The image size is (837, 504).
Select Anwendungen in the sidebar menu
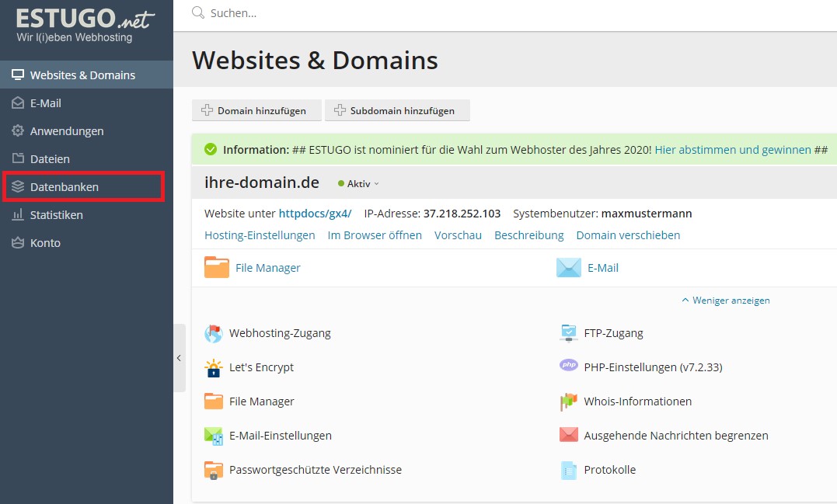pos(66,131)
